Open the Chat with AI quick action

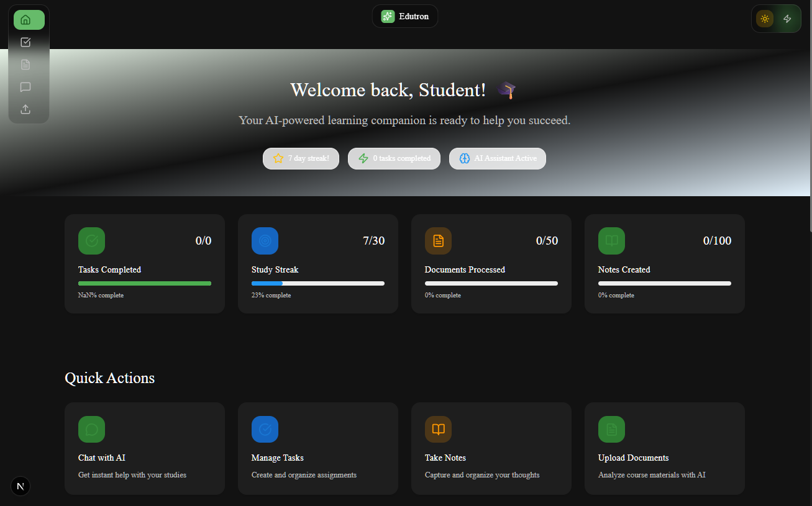(145, 448)
